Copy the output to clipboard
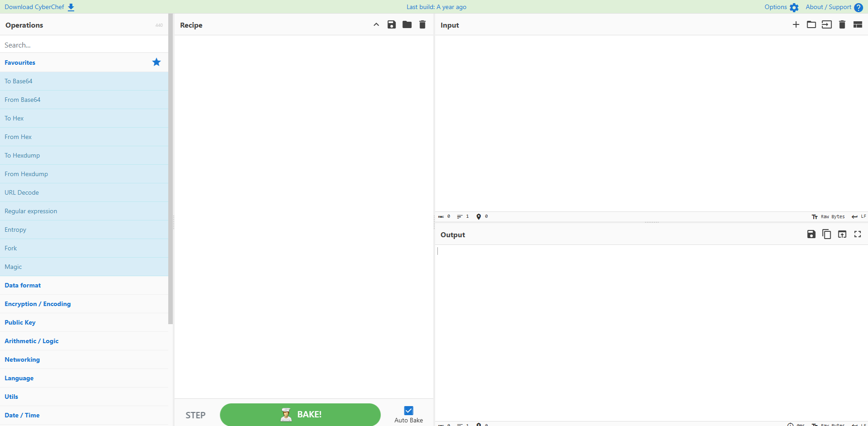Image resolution: width=868 pixels, height=426 pixels. 826,234
